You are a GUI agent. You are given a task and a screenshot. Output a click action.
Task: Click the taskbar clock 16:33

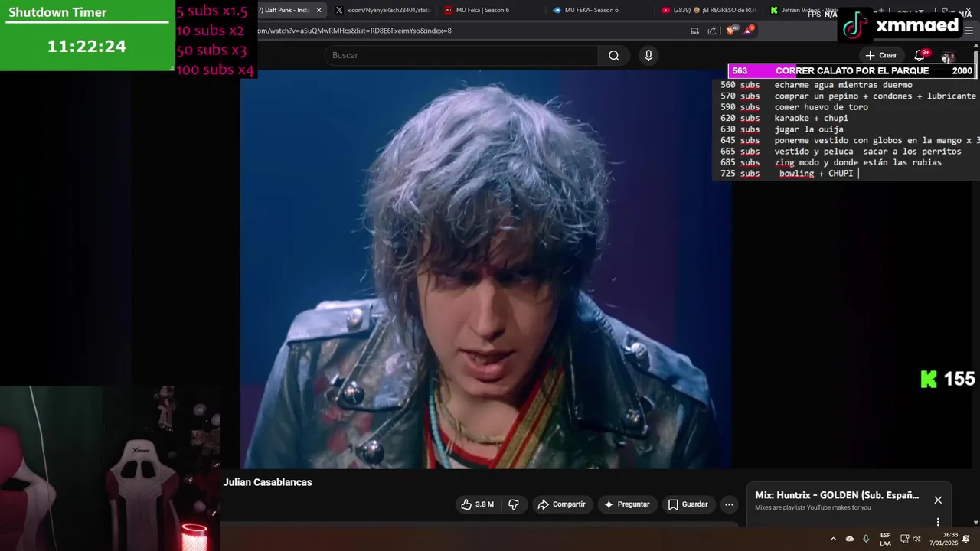[x=945, y=539]
